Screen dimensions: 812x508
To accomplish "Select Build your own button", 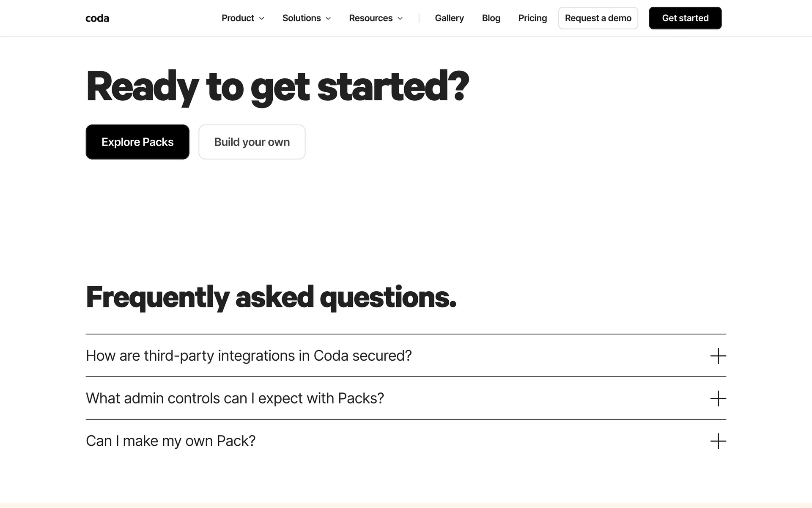I will (x=252, y=142).
